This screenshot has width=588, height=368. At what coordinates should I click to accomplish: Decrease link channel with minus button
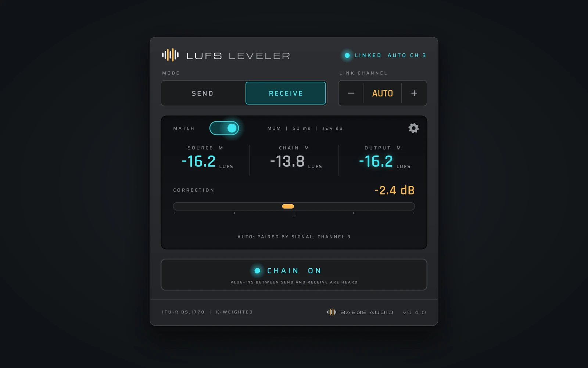tap(351, 93)
